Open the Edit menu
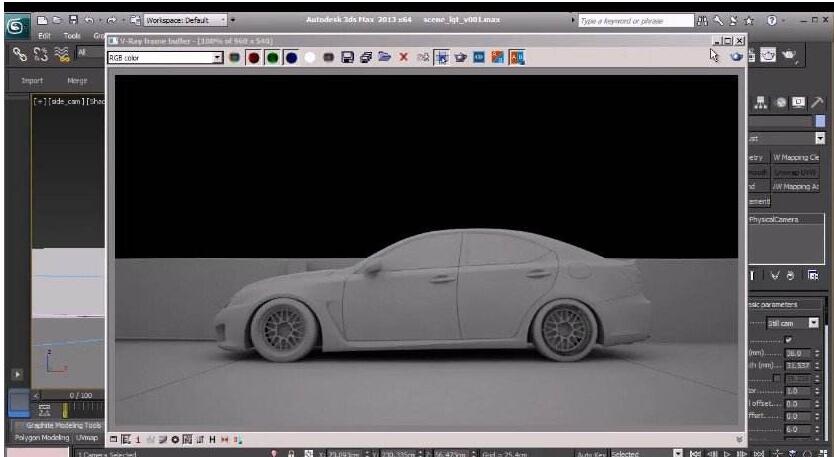The width and height of the screenshot is (834, 457). pos(44,35)
